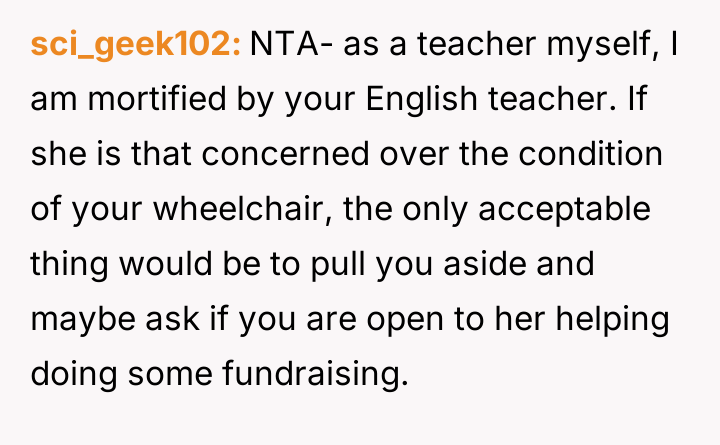
Task: Click the username sci_geek102
Action: click(x=136, y=46)
